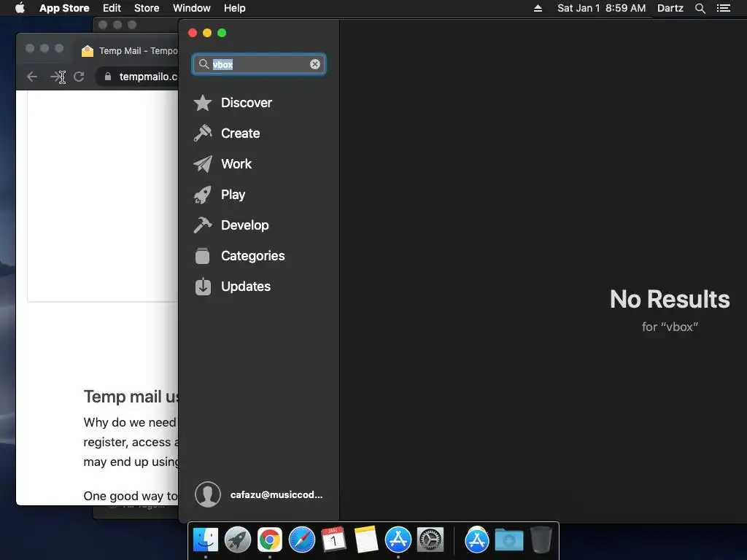Open the Help menu
Screen dimensions: 747x560
coord(234,8)
